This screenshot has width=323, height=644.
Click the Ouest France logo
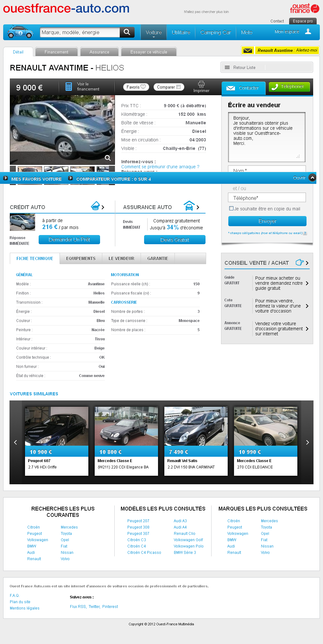pos(304,9)
